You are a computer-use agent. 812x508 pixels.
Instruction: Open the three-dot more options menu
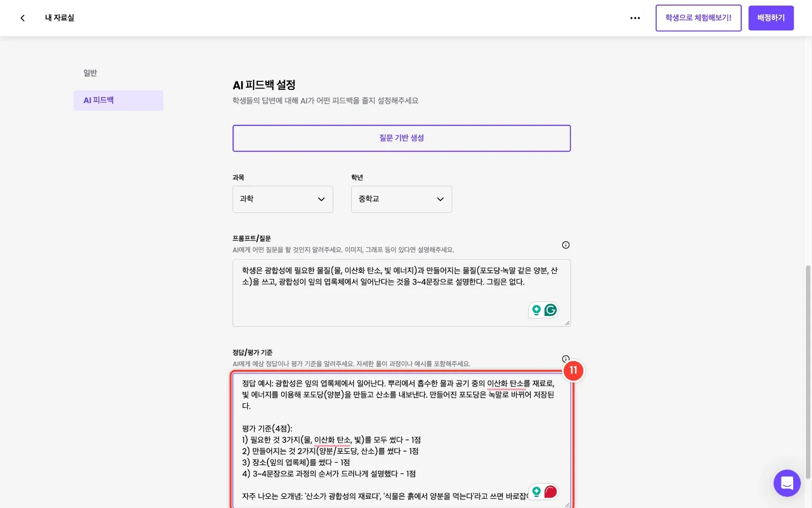point(635,18)
